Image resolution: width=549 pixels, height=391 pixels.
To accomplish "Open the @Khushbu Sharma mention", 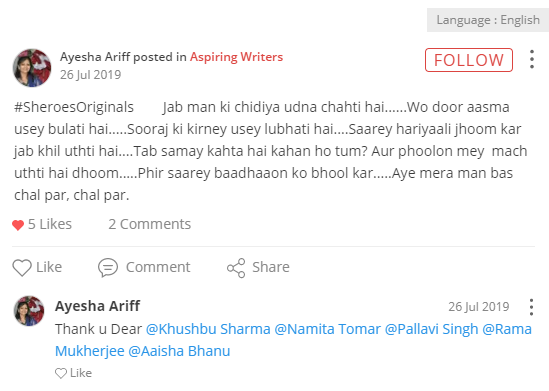I will (x=208, y=329).
